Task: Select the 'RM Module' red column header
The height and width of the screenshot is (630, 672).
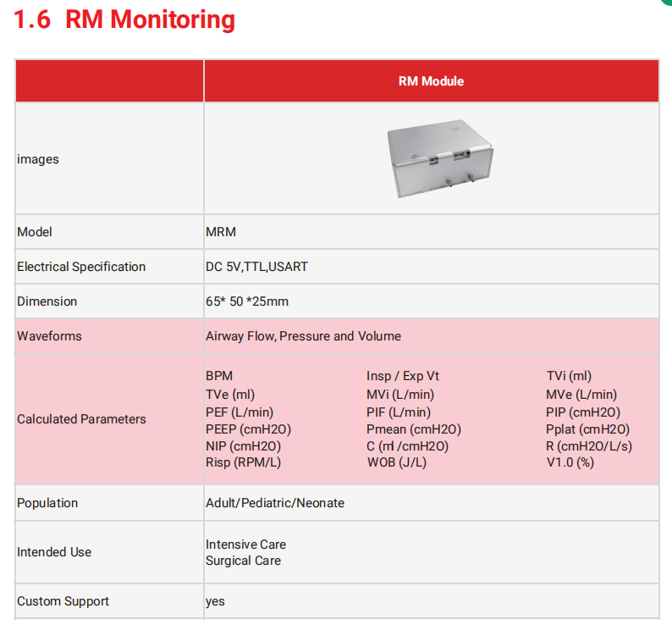Action: (431, 81)
